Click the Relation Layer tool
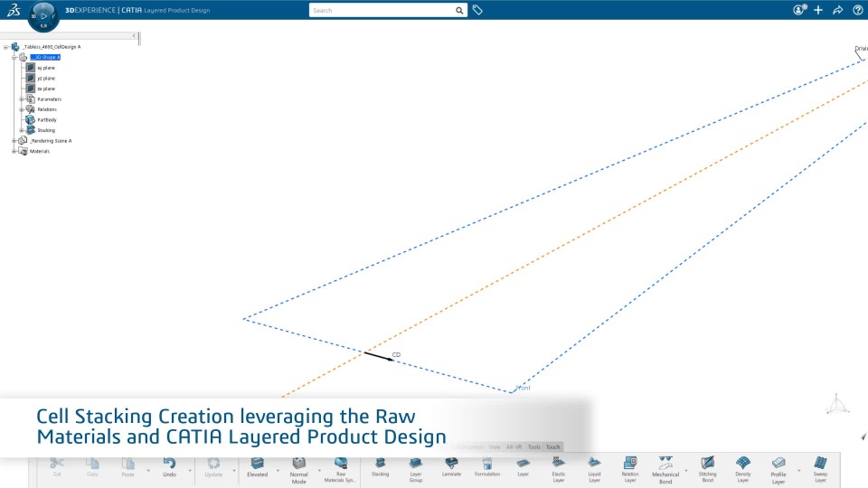 630,470
